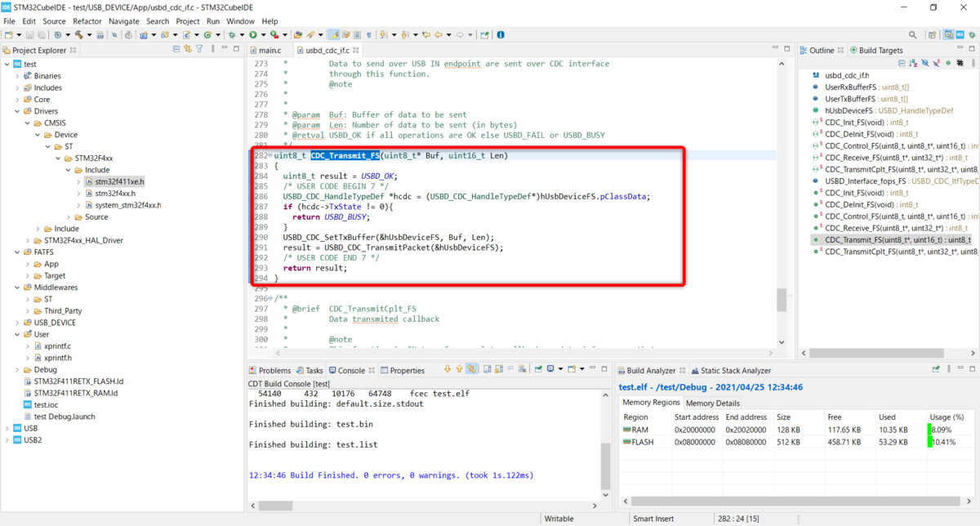Click Smart Insert in the status bar
980x526 pixels.
click(653, 519)
